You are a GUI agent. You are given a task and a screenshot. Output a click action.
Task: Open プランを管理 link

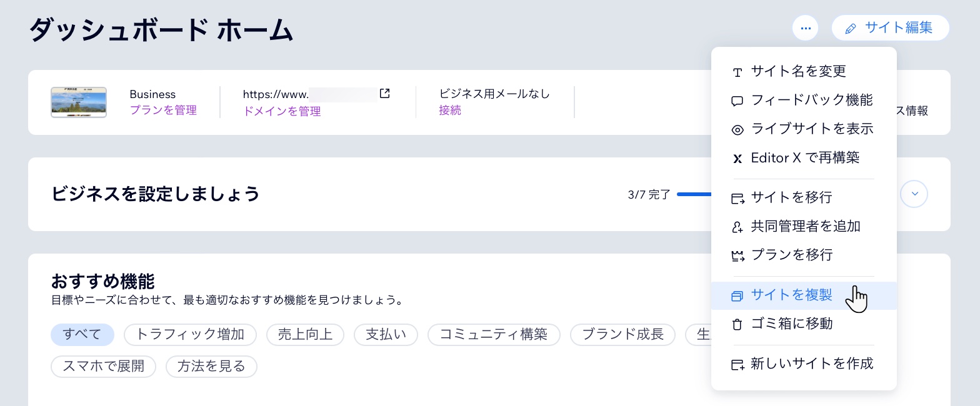tap(163, 110)
